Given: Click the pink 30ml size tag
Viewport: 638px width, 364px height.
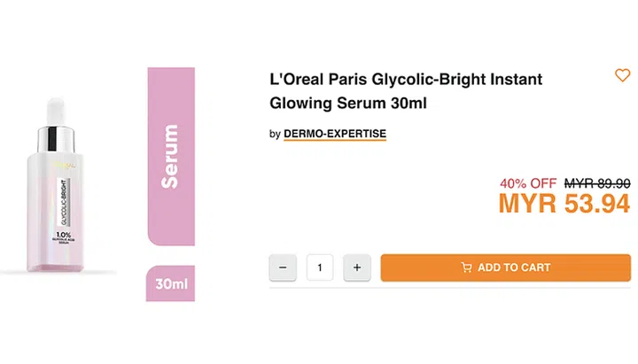Looking at the screenshot, I should coord(170,285).
